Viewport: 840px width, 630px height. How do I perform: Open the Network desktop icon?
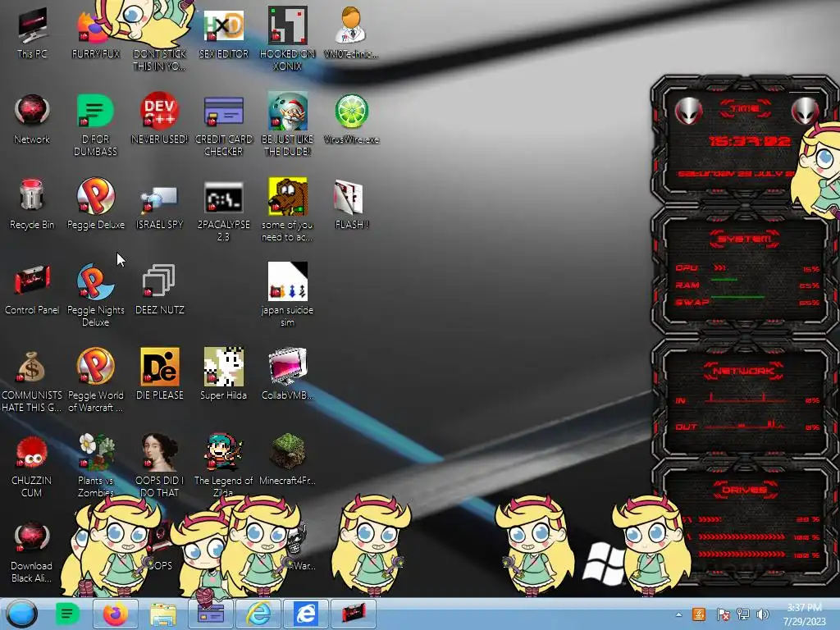pos(32,111)
